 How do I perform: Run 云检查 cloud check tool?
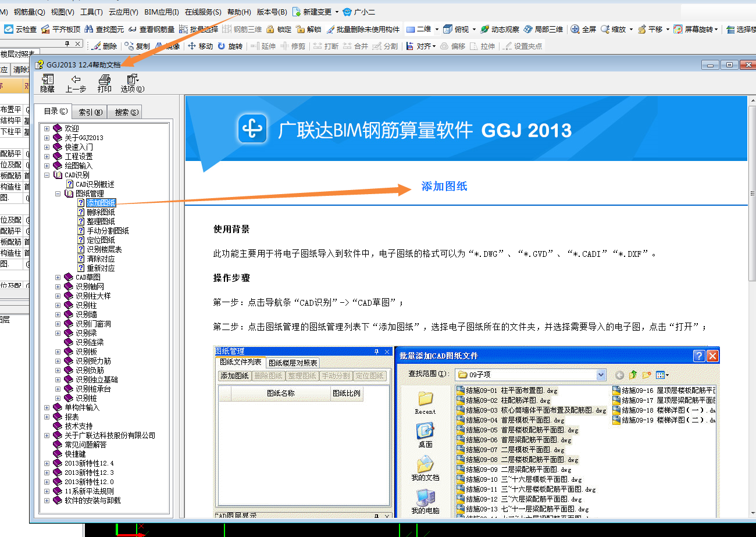[x=21, y=29]
